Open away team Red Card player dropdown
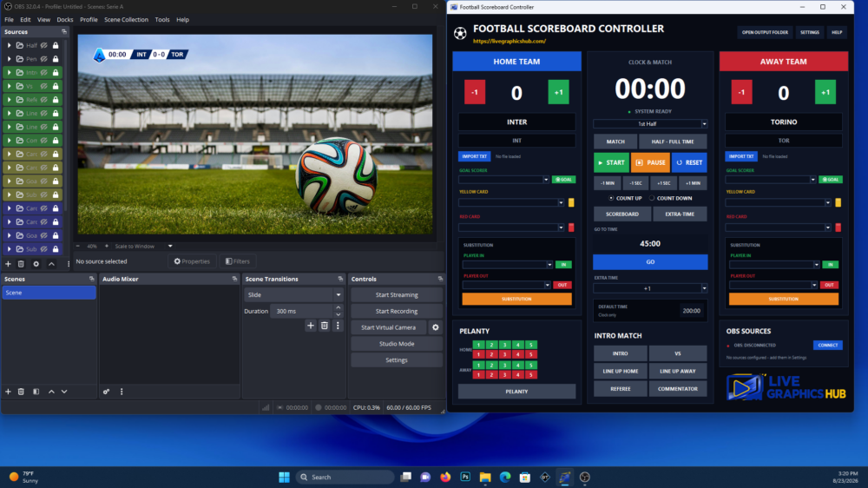The image size is (868, 488). (x=778, y=228)
